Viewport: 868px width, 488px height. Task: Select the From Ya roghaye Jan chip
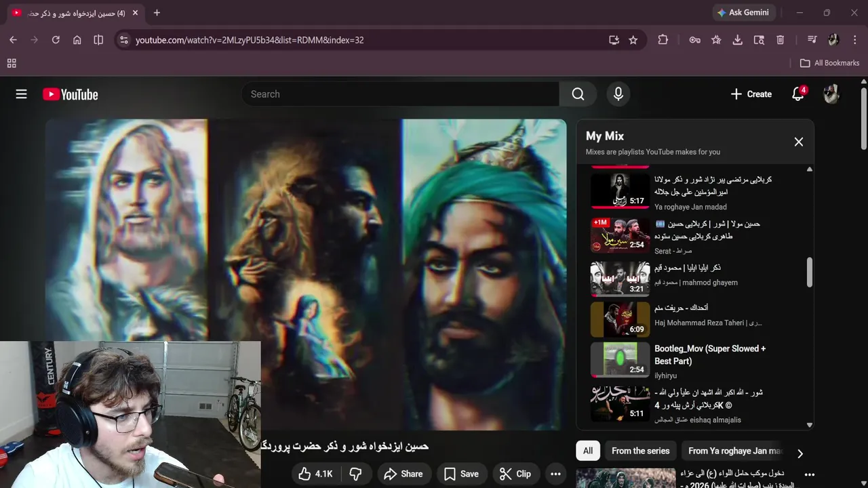click(735, 451)
